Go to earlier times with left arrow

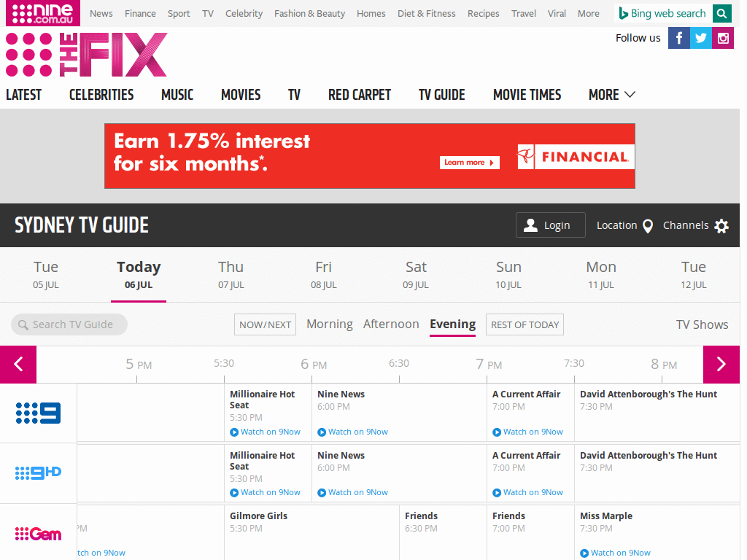(18, 365)
